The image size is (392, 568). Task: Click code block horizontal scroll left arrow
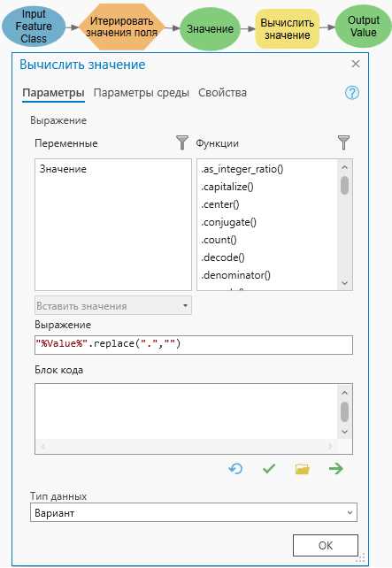click(x=42, y=446)
